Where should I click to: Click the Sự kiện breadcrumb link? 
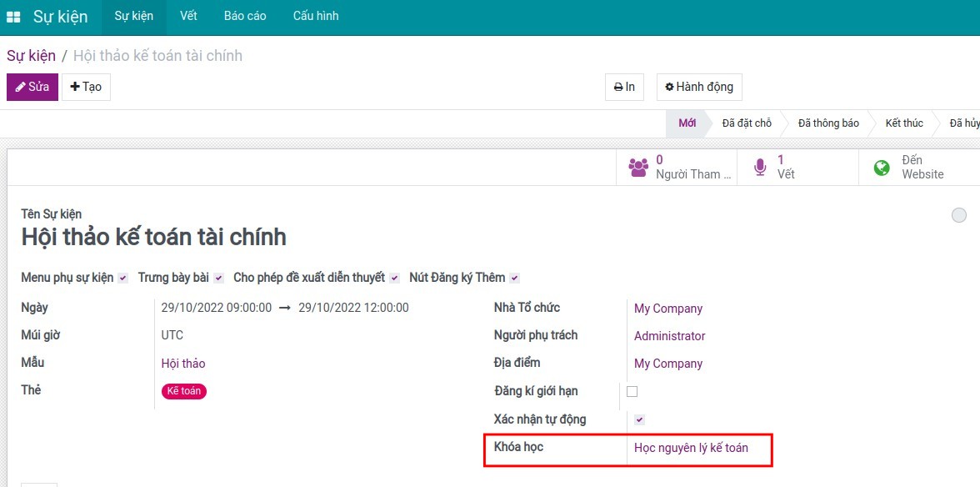coord(30,55)
